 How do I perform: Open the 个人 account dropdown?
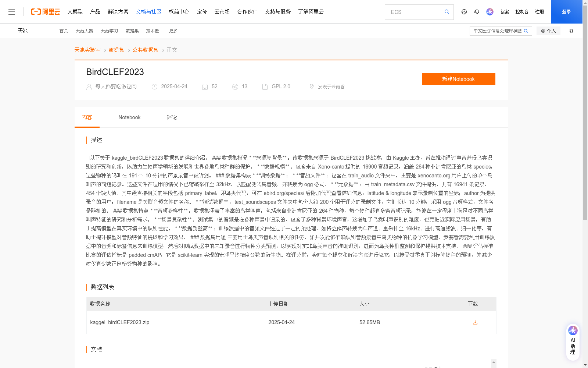point(548,31)
